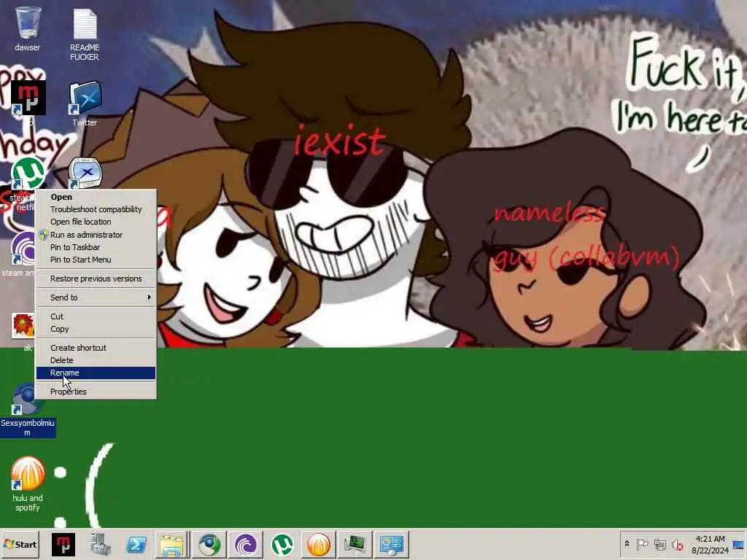The height and width of the screenshot is (560, 747).
Task: Switch to uTorrent in the taskbar
Action: [282, 544]
